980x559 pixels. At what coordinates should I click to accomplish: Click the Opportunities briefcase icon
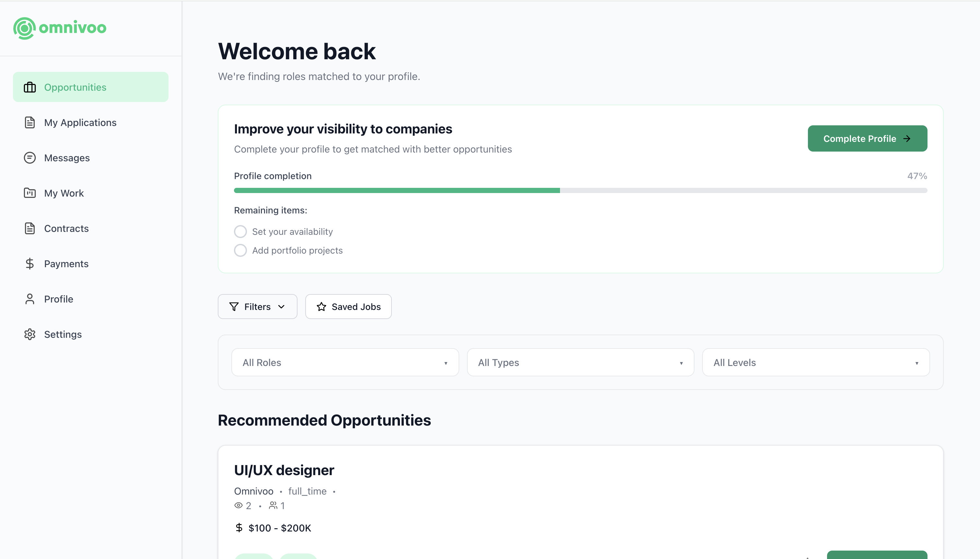tap(29, 87)
